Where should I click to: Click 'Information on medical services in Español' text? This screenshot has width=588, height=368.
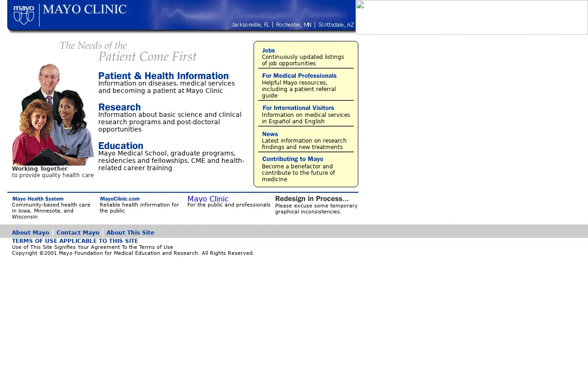click(306, 118)
